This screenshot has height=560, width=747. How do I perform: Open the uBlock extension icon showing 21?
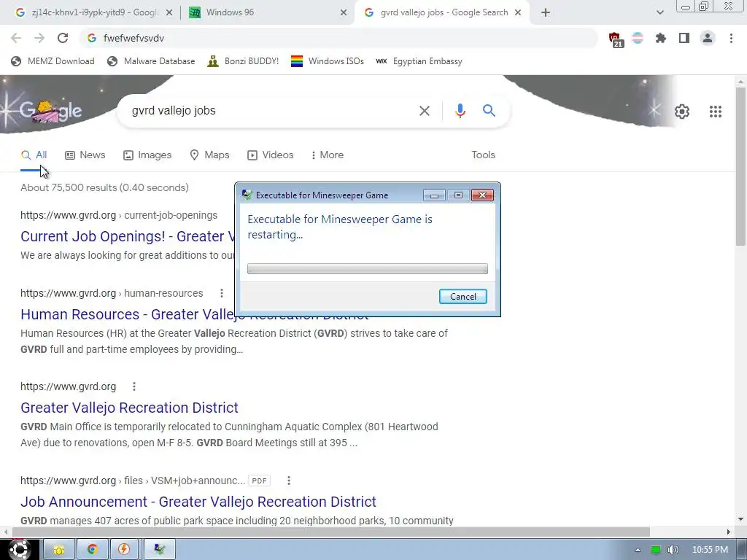pos(616,39)
